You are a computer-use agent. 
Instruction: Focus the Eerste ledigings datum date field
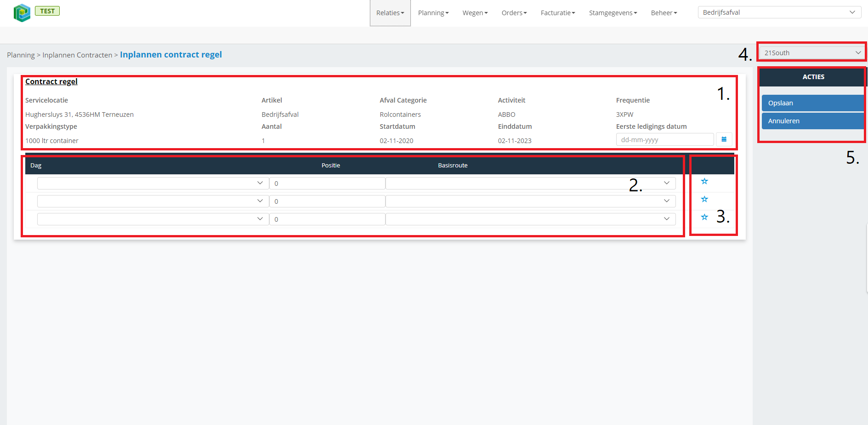click(665, 139)
